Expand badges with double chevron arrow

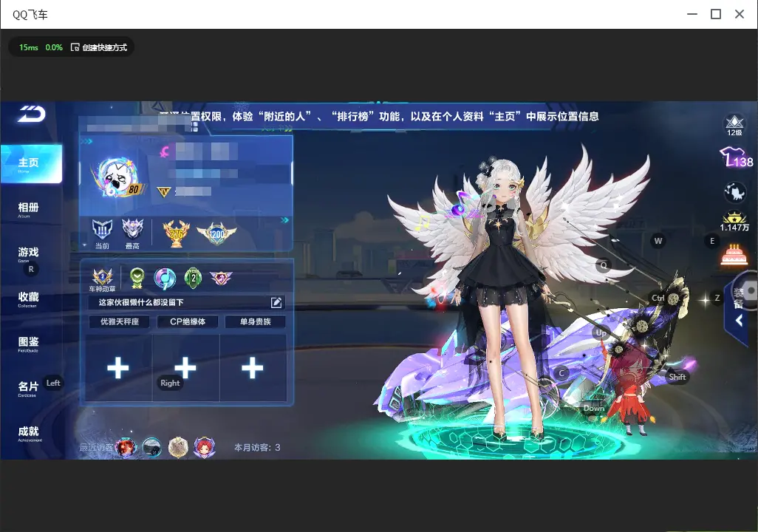coord(284,220)
